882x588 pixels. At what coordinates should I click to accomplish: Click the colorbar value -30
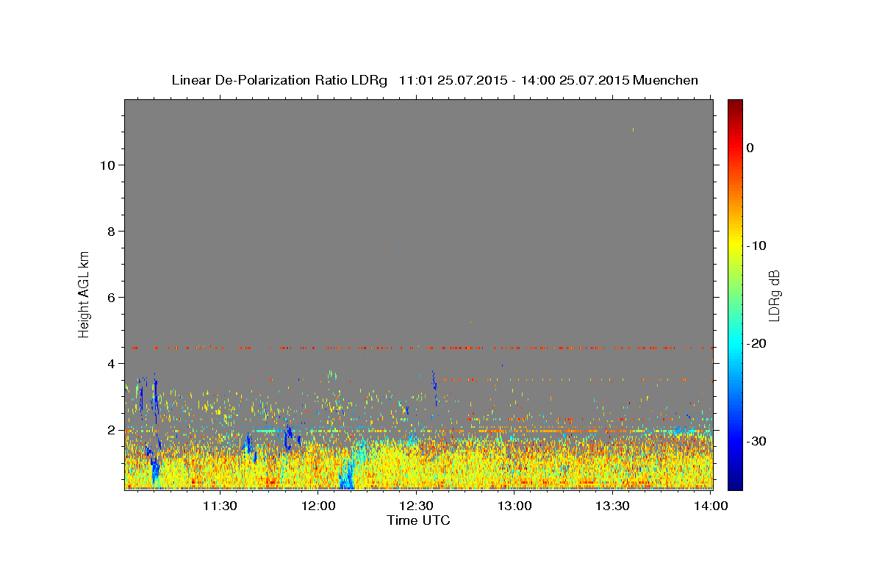758,441
